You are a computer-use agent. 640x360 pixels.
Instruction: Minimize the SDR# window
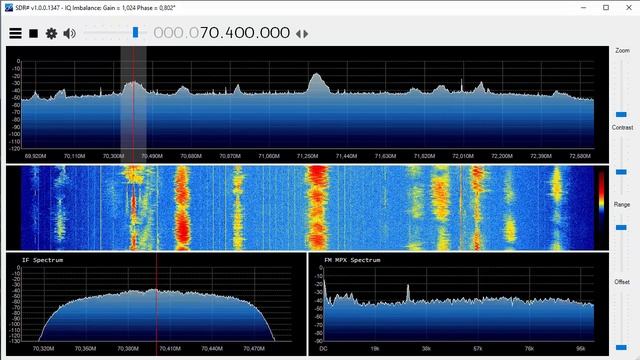[584, 7]
